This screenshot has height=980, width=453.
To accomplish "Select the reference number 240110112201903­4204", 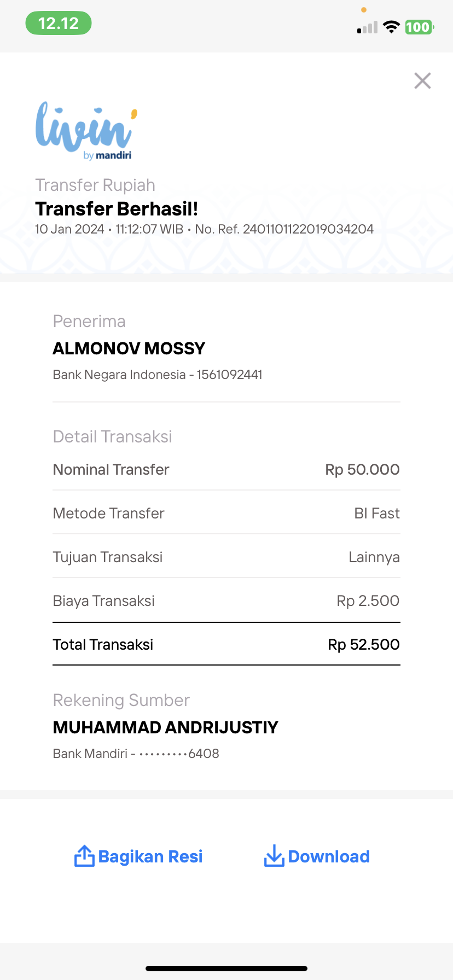I will [x=308, y=229].
